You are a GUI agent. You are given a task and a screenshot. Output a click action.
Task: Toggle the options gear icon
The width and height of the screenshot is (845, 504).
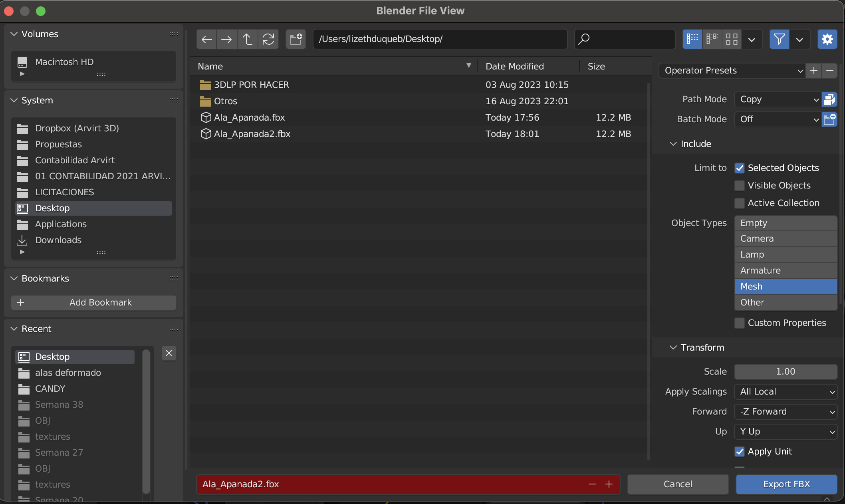pos(827,39)
